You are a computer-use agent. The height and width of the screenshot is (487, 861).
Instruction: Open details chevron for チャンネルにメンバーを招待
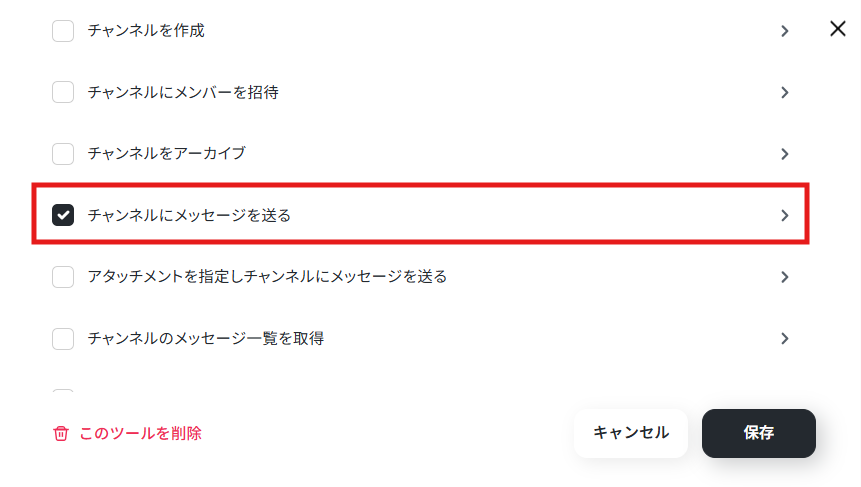click(x=785, y=92)
